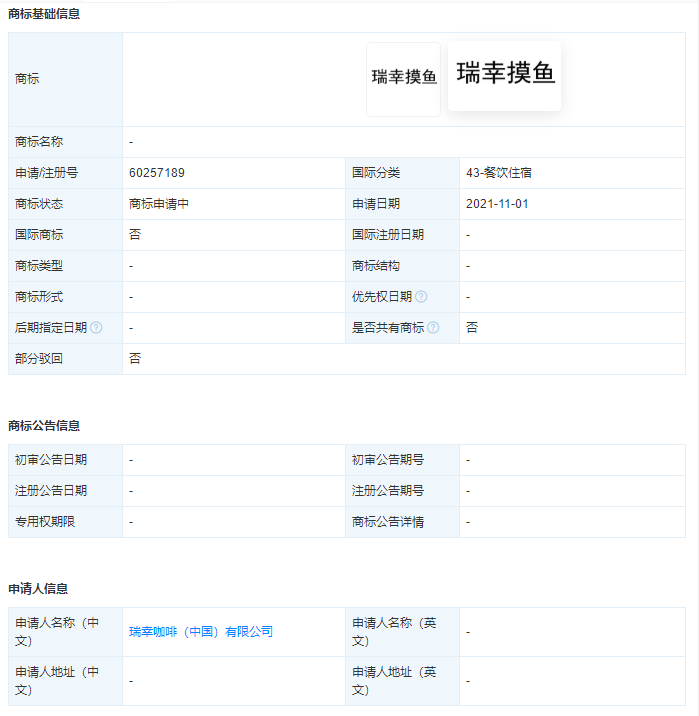
Task: Click help icon beside 后期指定日期
Action: click(96, 328)
